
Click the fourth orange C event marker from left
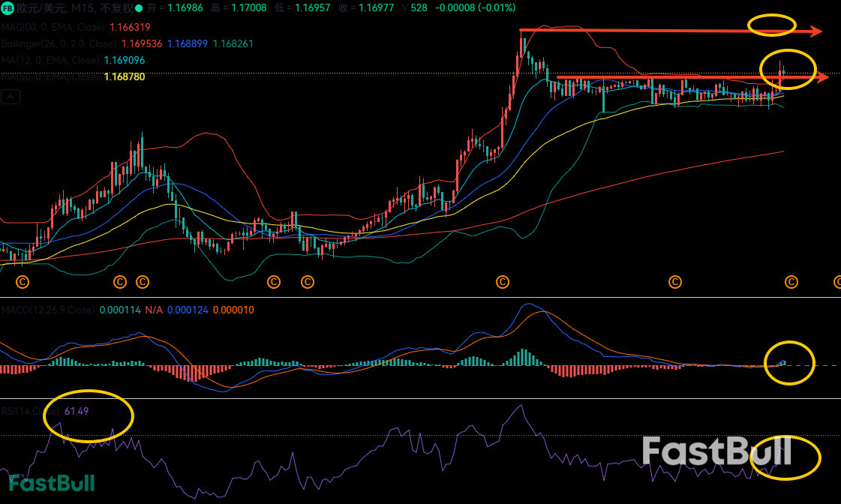coord(273,282)
